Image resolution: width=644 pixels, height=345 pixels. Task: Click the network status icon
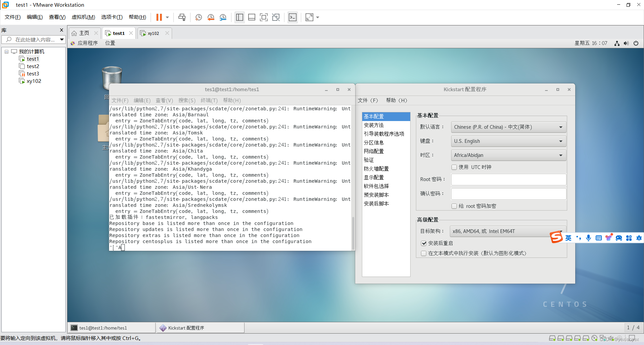click(x=617, y=43)
